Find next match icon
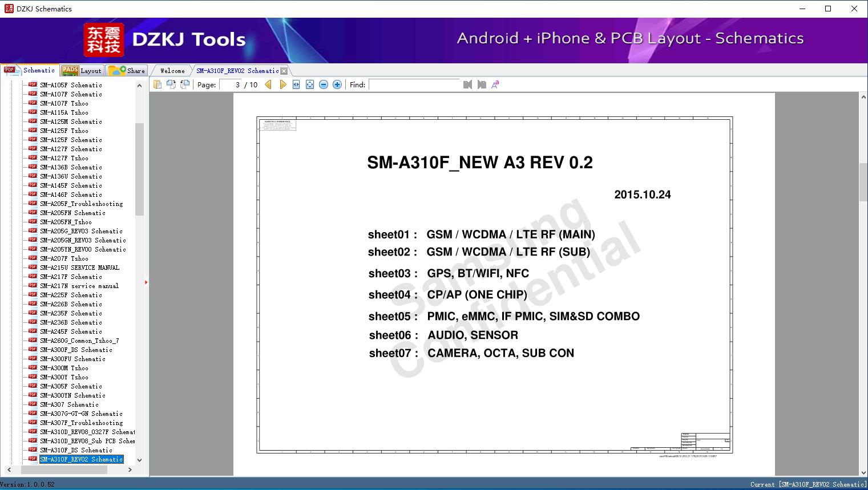Viewport: 868px width, 490px height. point(482,84)
